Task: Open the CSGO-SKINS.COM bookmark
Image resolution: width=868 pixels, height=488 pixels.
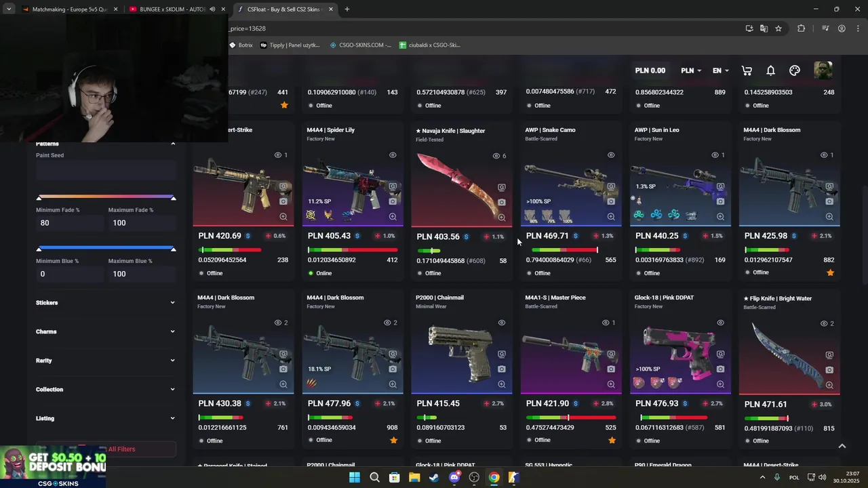Action: coord(361,45)
